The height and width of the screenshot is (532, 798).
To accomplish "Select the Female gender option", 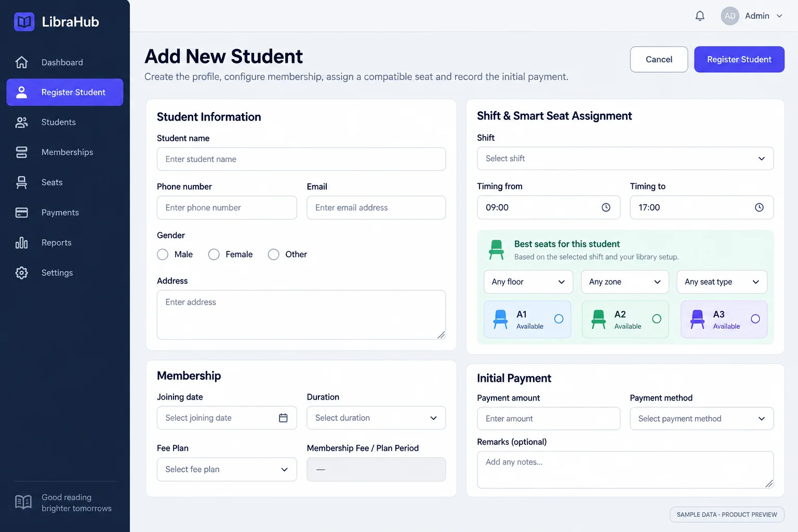I will (x=214, y=255).
